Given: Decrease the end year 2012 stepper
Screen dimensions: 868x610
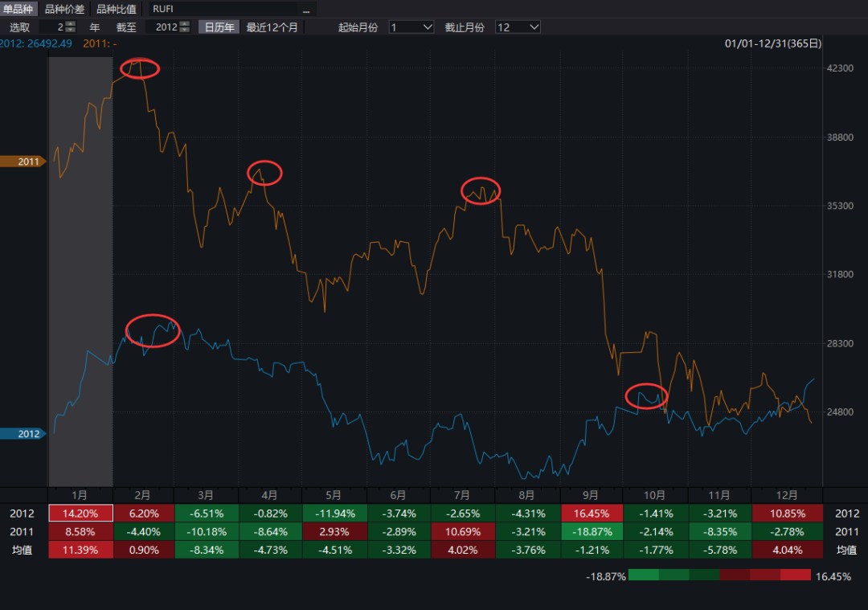Looking at the screenshot, I should pyautogui.click(x=185, y=30).
